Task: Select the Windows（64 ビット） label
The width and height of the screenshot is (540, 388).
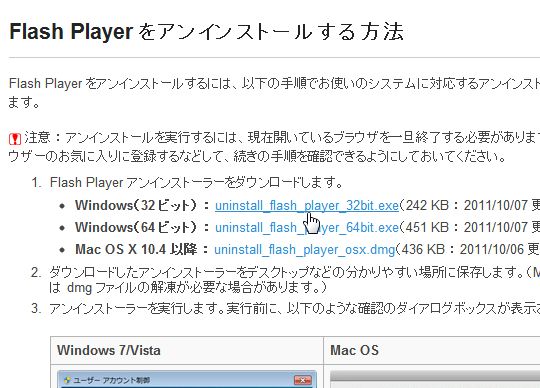Action: (x=136, y=227)
